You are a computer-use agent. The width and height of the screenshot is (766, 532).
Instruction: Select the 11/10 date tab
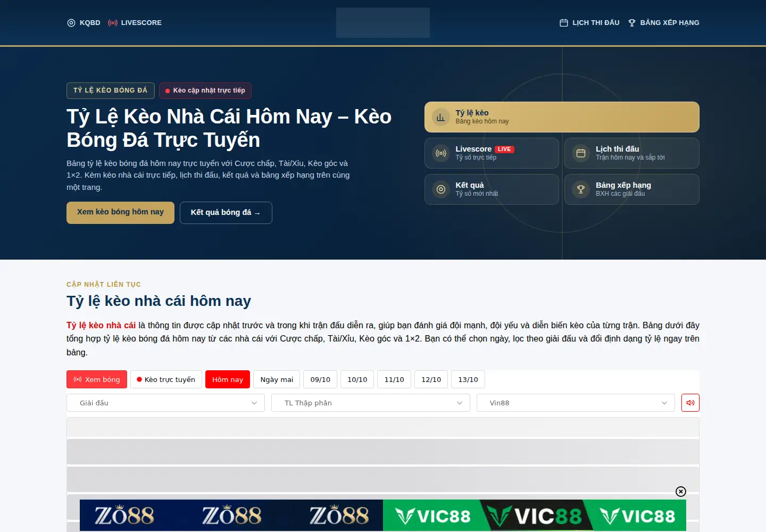(394, 379)
